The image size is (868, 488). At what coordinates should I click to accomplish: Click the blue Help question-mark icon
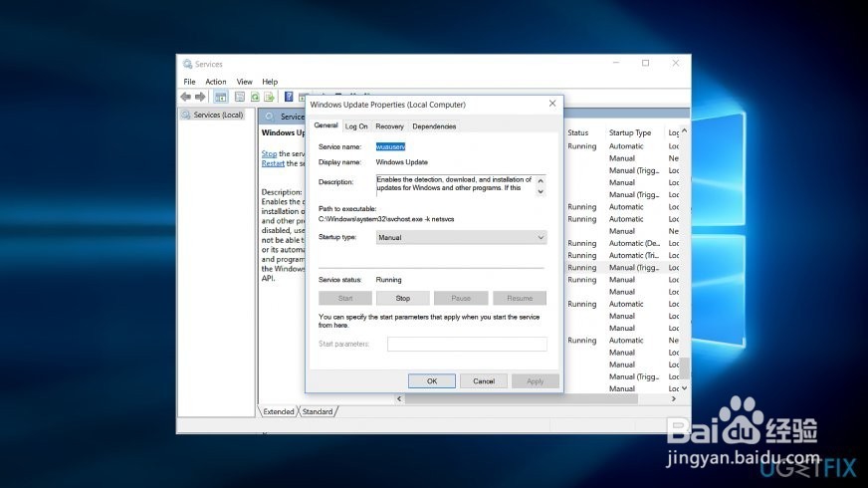click(289, 97)
